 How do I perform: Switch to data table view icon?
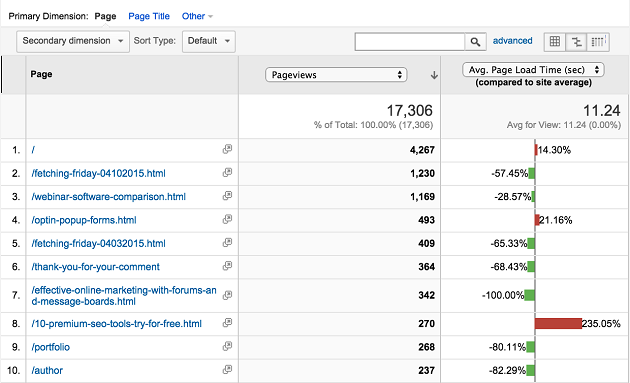[x=555, y=41]
